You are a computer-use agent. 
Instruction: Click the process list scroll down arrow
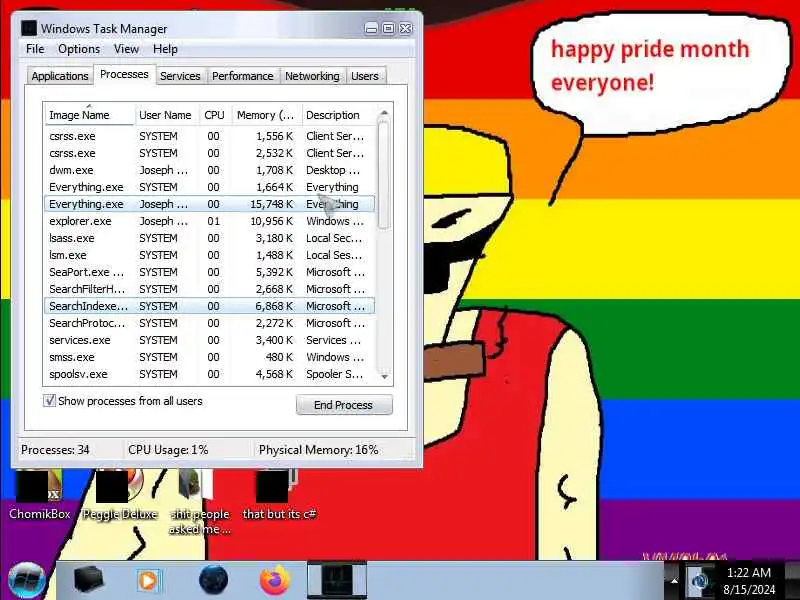click(x=385, y=377)
